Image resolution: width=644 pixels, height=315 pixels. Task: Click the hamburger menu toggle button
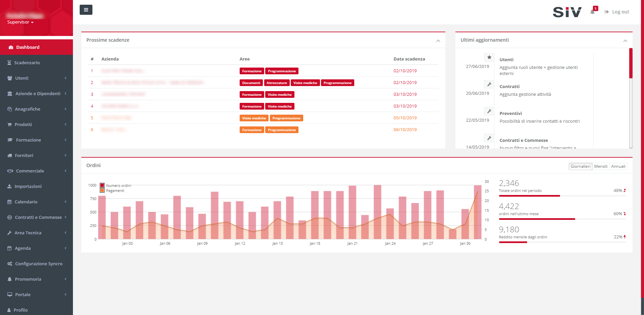point(86,10)
